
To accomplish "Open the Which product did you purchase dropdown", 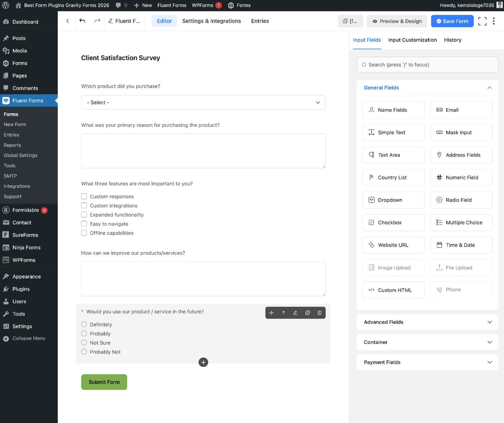I will coord(203,102).
